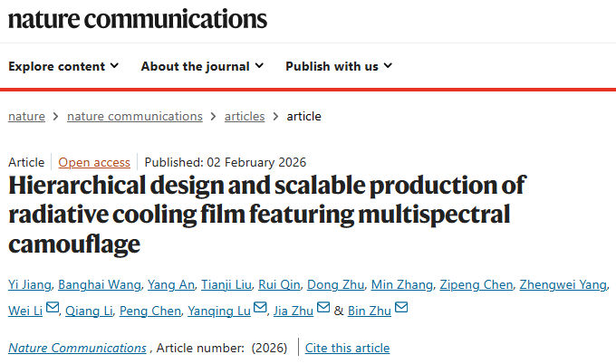Click envelope icon after Jia Zhu

(322, 309)
